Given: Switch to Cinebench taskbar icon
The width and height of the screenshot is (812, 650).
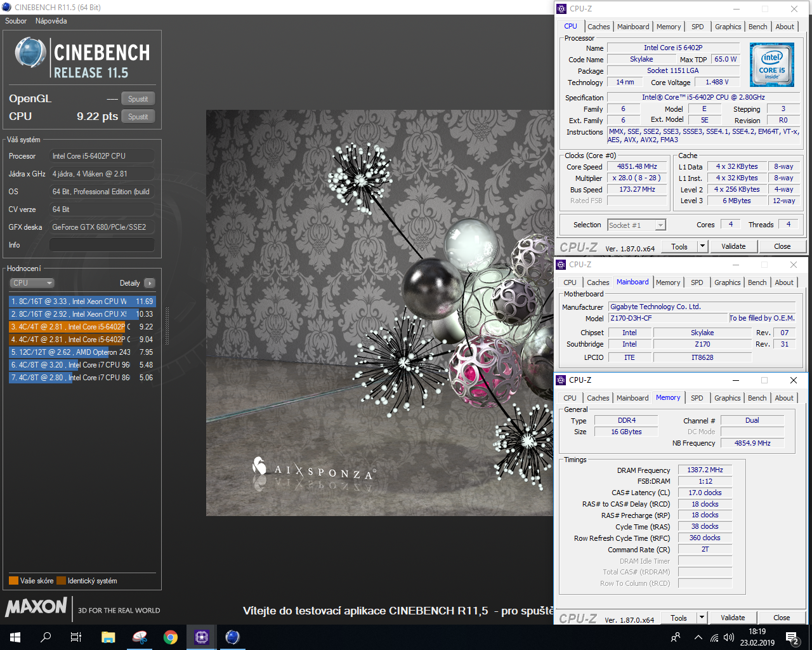Looking at the screenshot, I should [233, 637].
